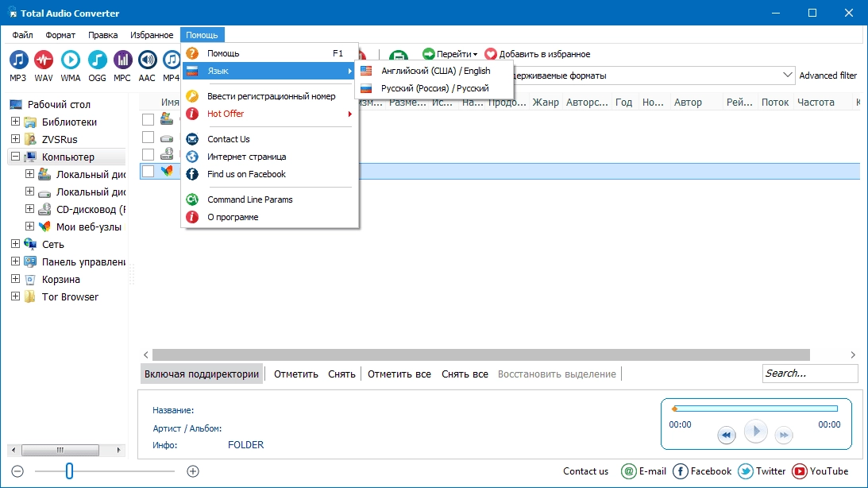Screen dimensions: 868x488
Task: Open О программе about entry
Action: (x=270, y=217)
